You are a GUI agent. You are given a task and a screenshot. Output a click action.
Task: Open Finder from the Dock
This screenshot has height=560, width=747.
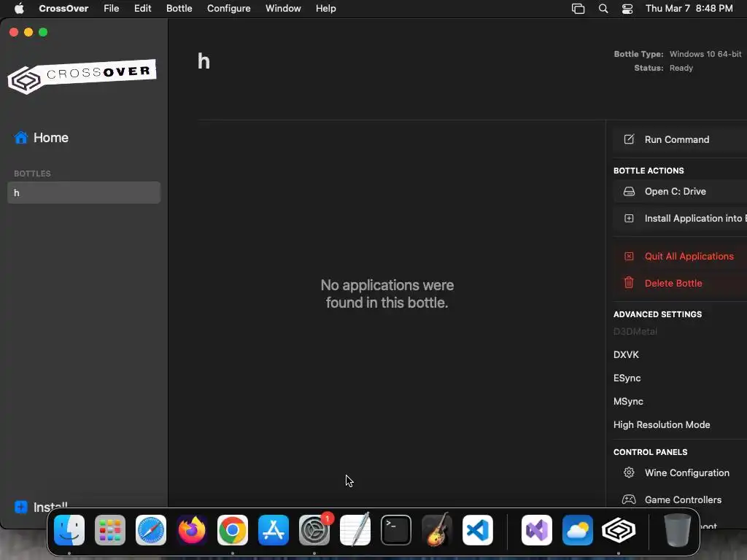pyautogui.click(x=69, y=530)
